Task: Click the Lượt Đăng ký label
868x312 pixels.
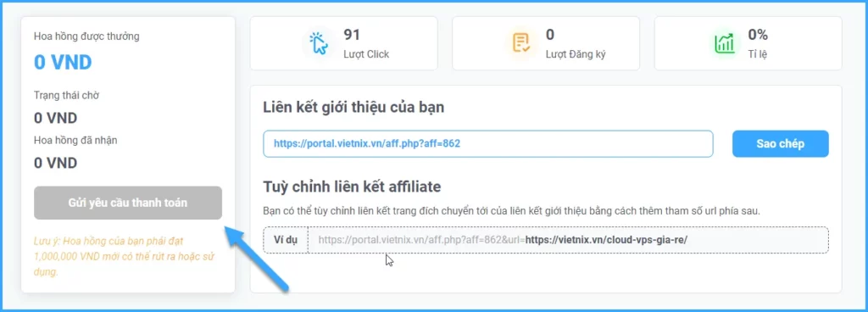Action: (x=576, y=54)
